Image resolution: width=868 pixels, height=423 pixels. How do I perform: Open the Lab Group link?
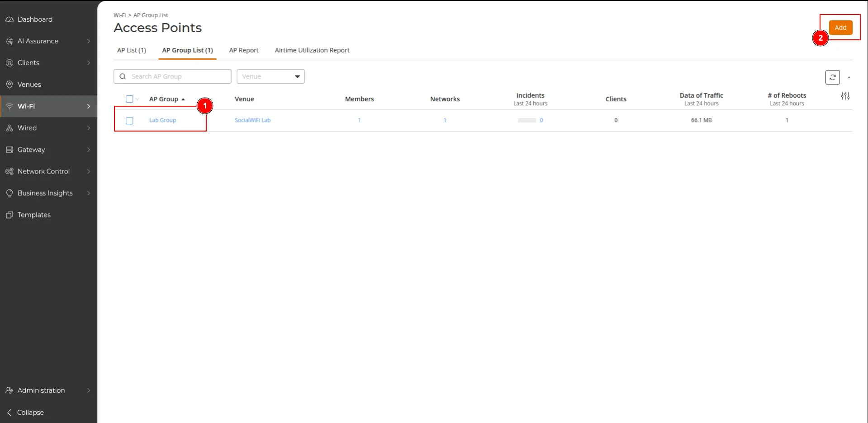[x=162, y=120]
